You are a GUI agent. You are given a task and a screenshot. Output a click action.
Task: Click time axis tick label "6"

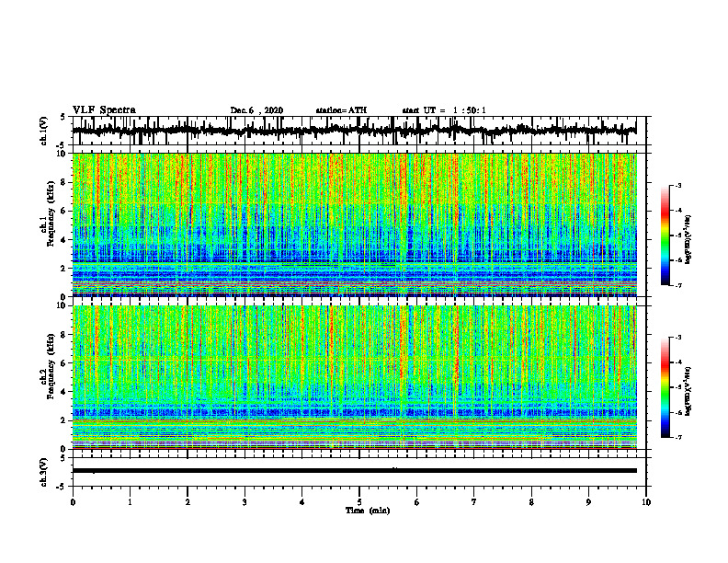pyautogui.click(x=417, y=502)
